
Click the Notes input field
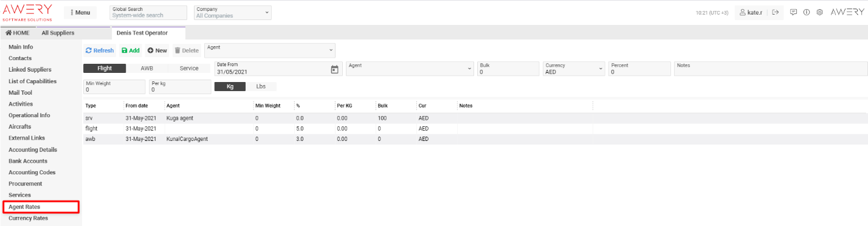pos(771,69)
